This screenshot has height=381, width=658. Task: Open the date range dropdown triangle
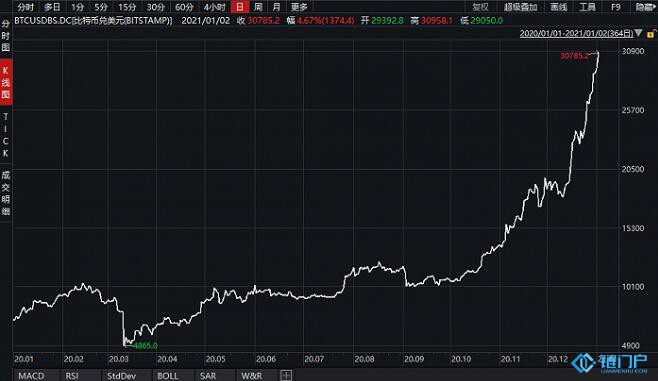coord(639,33)
